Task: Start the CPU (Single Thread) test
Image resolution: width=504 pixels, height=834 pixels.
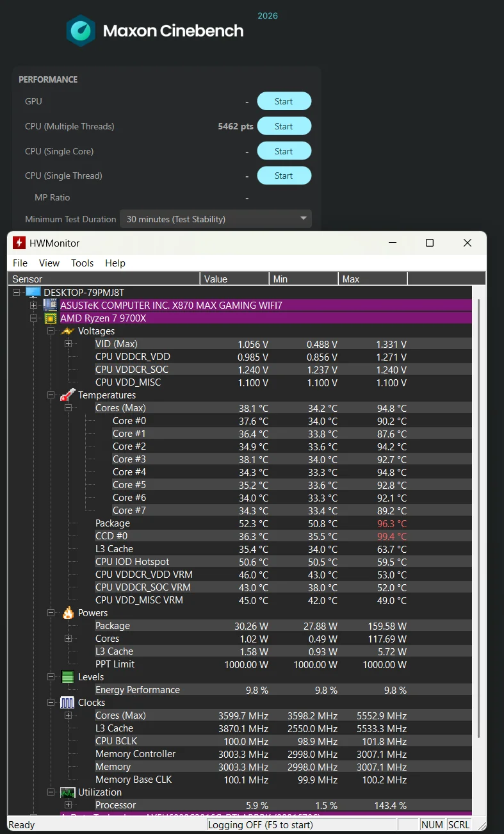Action: point(284,176)
